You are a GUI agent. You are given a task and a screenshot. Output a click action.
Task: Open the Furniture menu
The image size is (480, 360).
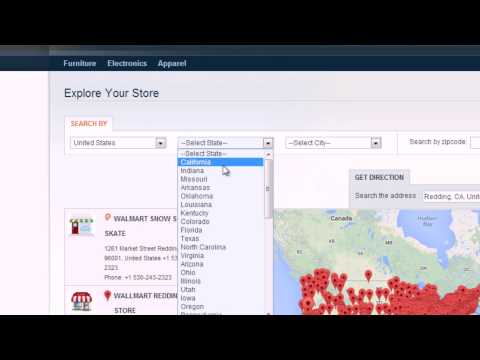(80, 63)
